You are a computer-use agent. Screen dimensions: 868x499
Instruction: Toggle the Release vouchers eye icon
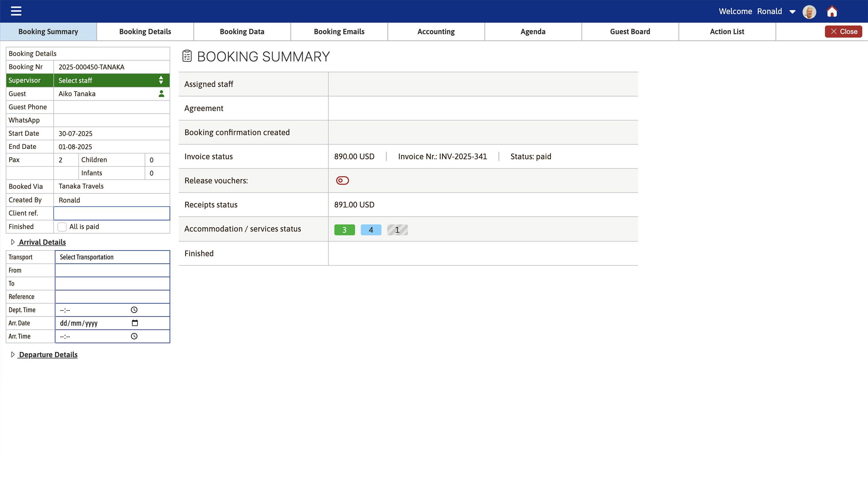tap(342, 180)
